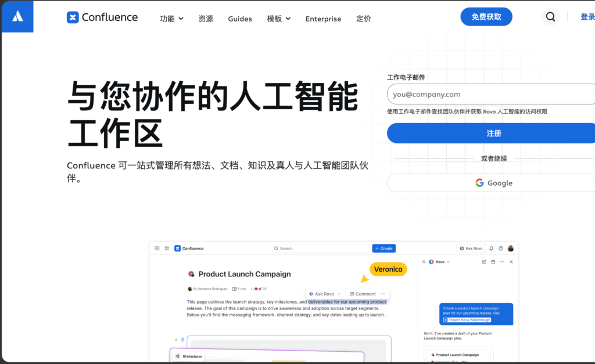The image size is (595, 364).
Task: Focus the demo Search field
Action: tap(321, 248)
